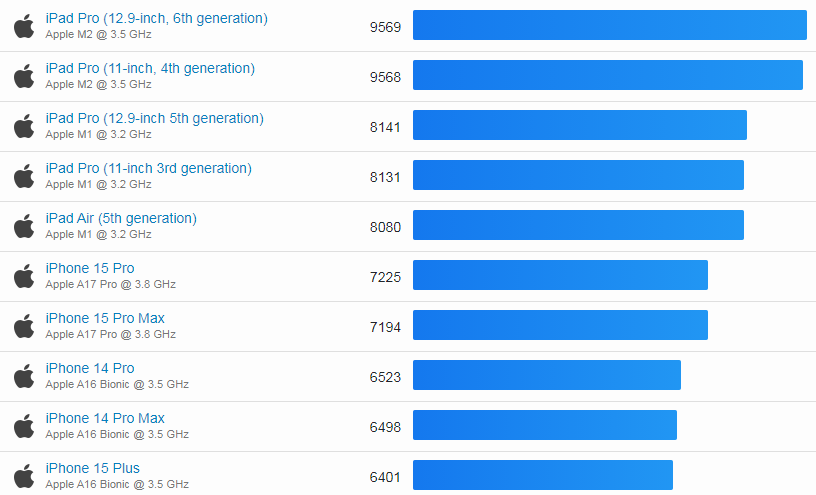
Task: Click the Apple logo in the iPhone 15 Plus row
Action: pyautogui.click(x=24, y=476)
